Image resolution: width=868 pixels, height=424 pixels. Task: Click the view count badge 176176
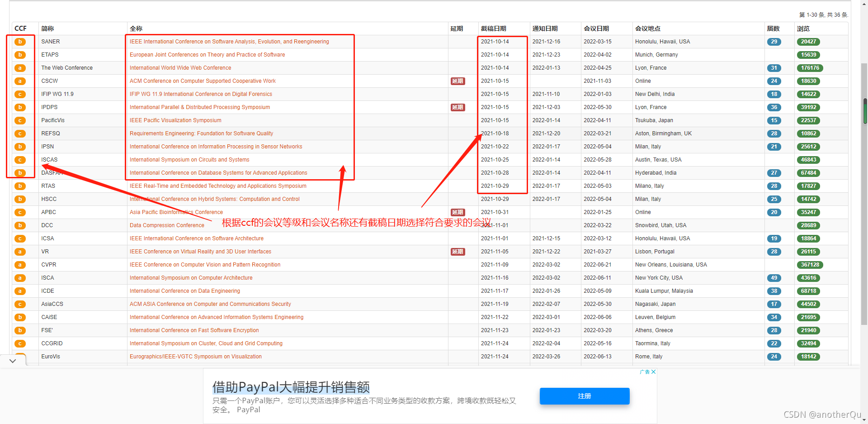point(810,68)
